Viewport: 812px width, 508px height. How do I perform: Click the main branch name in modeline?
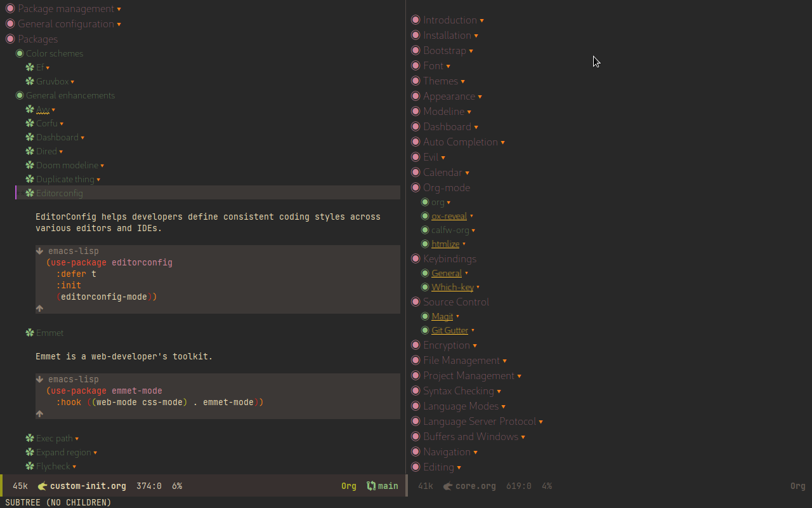pyautogui.click(x=388, y=486)
